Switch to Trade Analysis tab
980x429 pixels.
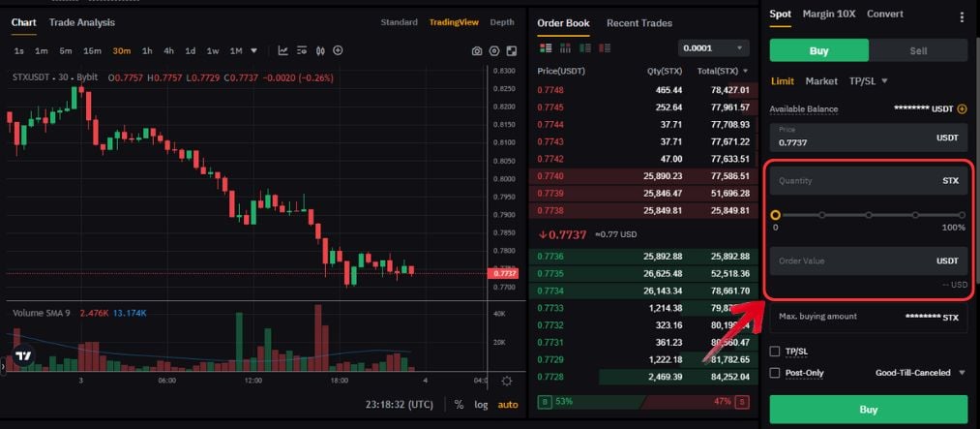pos(82,22)
